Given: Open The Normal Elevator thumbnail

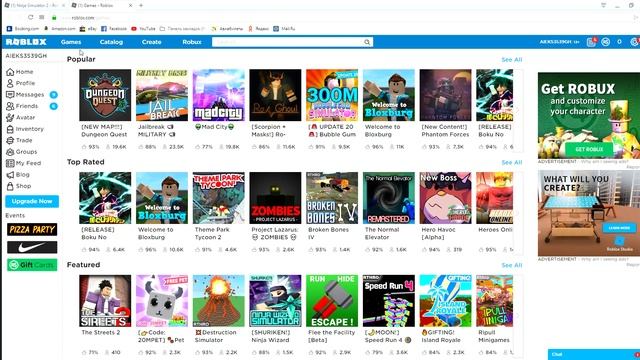Looking at the screenshot, I should tap(389, 198).
